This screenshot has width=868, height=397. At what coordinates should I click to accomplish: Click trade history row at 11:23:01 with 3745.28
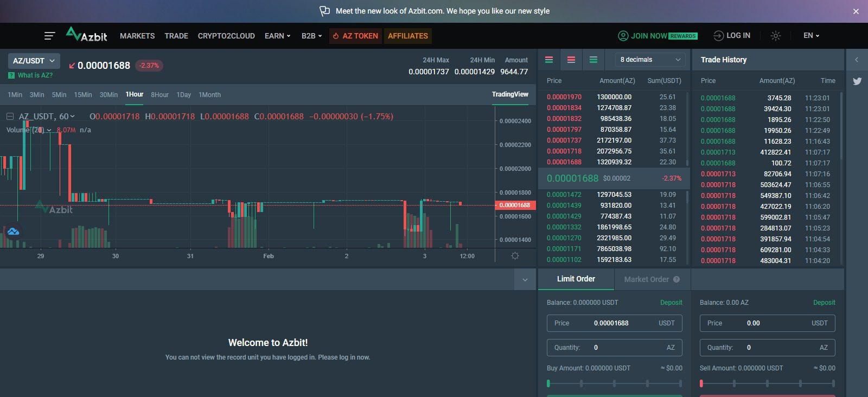tap(765, 98)
